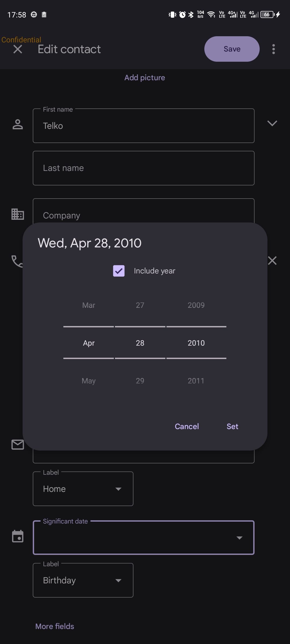Click the calendar icon beside Significant date
The image size is (290, 644).
[17, 537]
